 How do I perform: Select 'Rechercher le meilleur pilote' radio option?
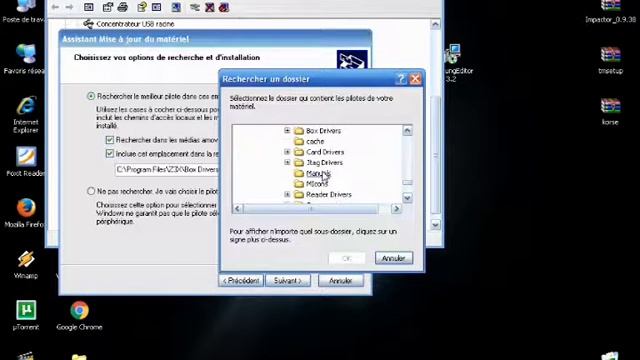coord(91,96)
